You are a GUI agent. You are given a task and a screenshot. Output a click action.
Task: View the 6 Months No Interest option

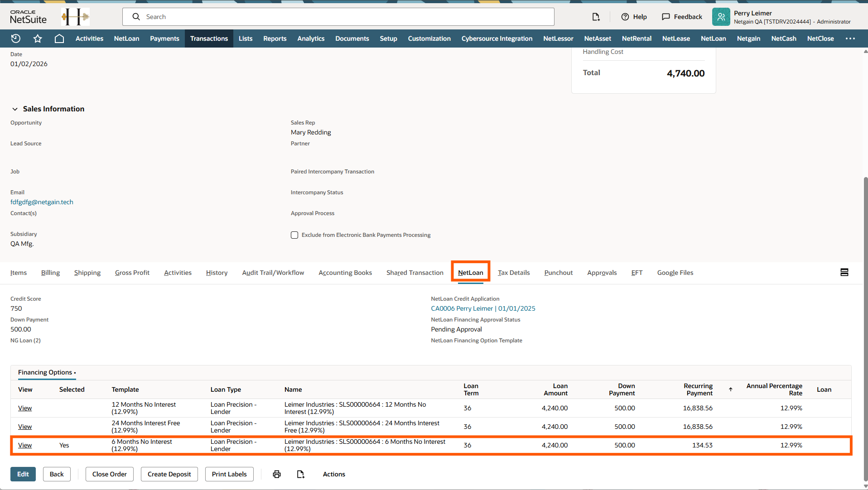(25, 445)
